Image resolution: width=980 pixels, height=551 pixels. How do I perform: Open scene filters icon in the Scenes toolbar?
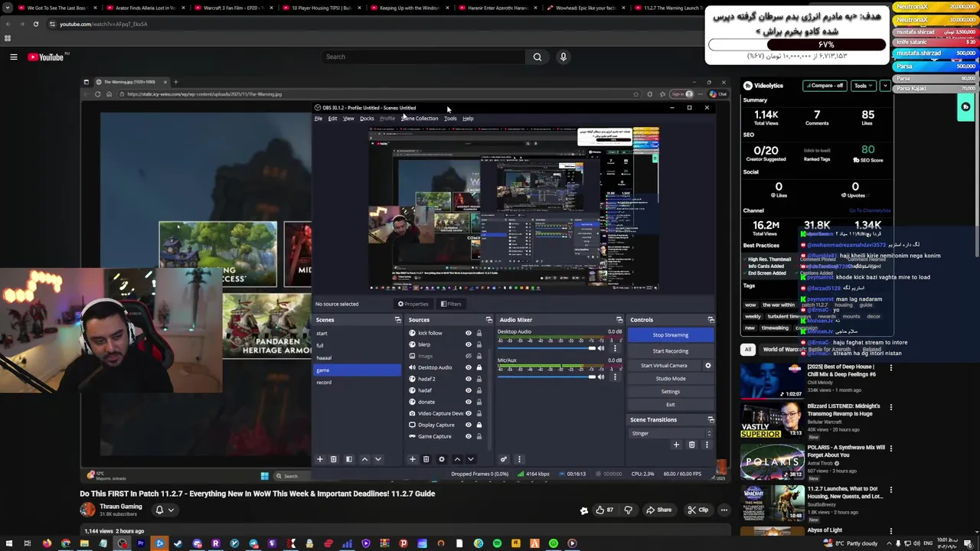point(348,459)
